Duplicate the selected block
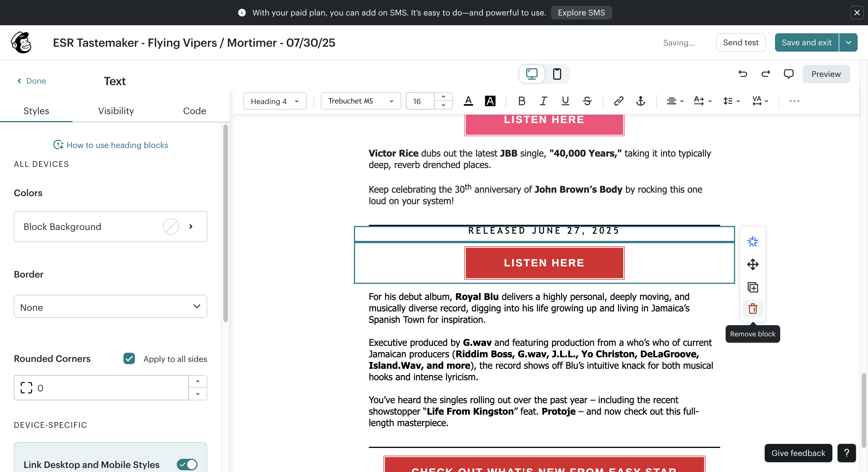This screenshot has width=868, height=472. coord(752,287)
